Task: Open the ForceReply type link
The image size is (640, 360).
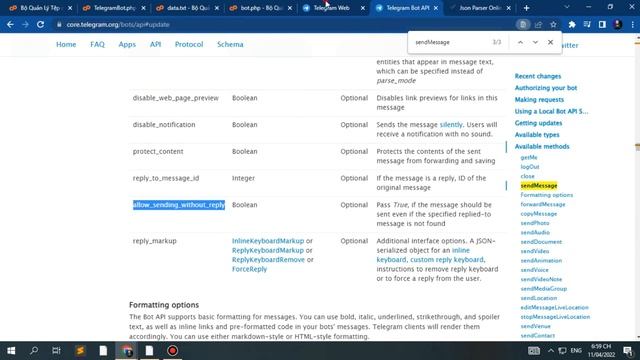Action: pyautogui.click(x=249, y=269)
